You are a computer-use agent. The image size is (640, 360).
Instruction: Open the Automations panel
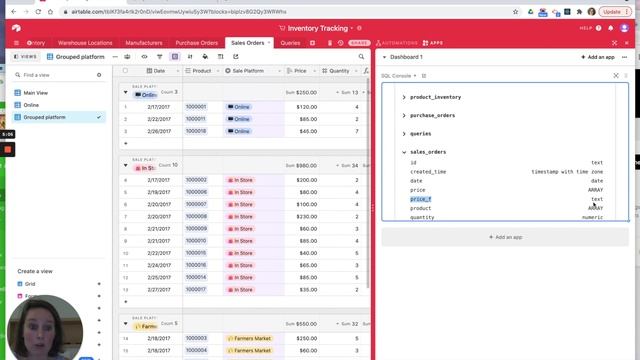(396, 43)
